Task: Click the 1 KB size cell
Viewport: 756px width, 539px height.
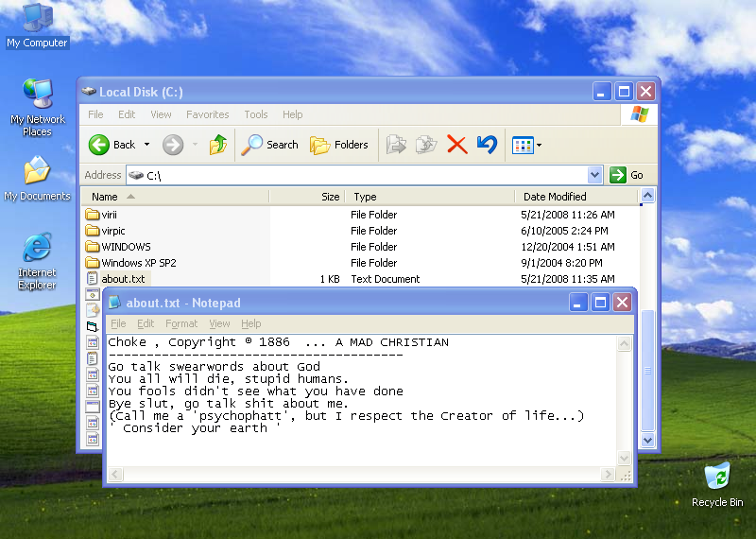Action: point(330,279)
